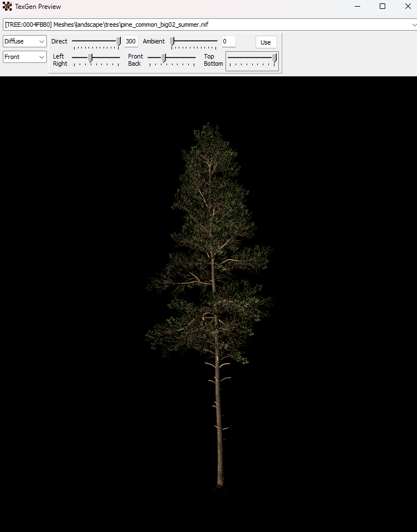Expand the mesh file path dropdown arrow
The height and width of the screenshot is (532, 417).
(413, 25)
